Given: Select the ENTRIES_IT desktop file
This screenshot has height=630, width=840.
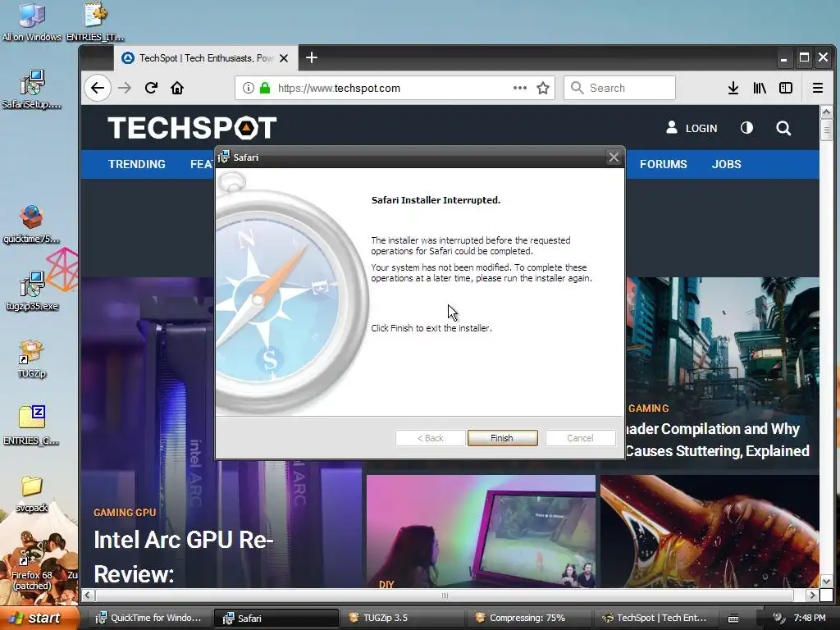Looking at the screenshot, I should [x=95, y=22].
